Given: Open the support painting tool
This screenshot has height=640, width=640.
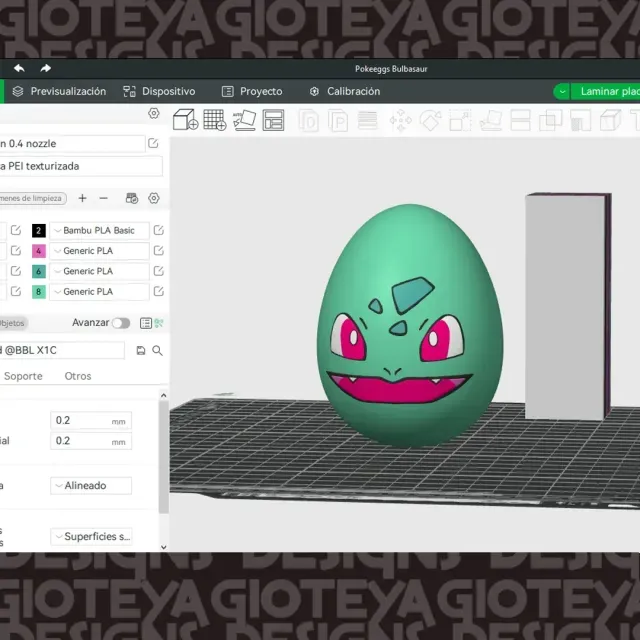Looking at the screenshot, I should click(580, 121).
